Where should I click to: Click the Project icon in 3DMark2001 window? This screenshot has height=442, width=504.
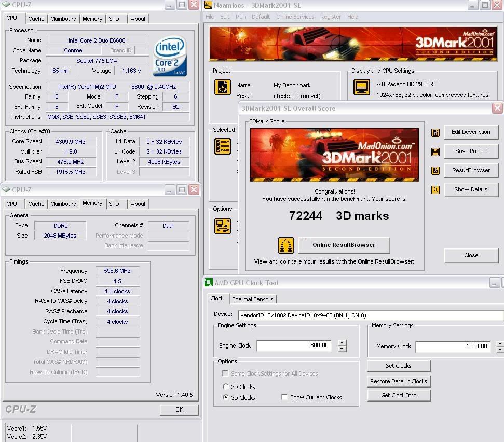tap(223, 87)
